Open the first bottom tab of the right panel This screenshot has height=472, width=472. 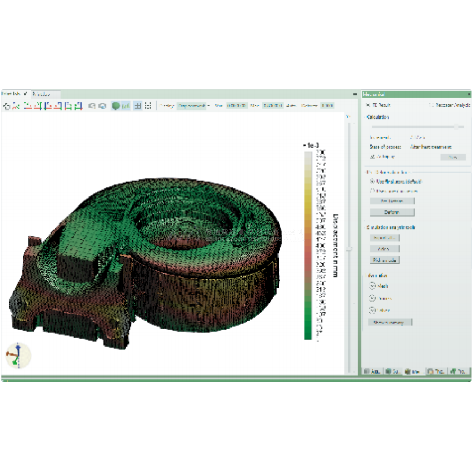pyautogui.click(x=372, y=371)
